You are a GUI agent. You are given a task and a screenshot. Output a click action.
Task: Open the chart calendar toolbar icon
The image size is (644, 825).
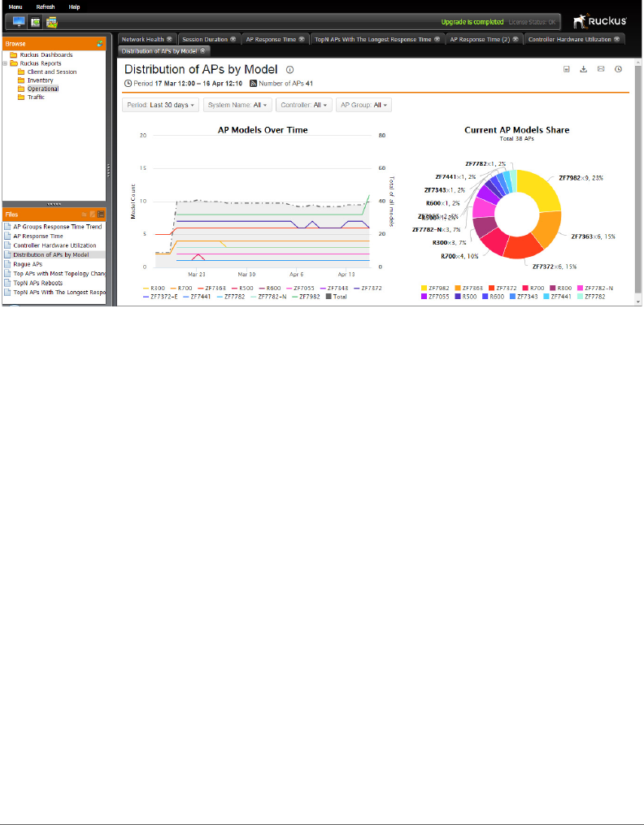[51, 22]
